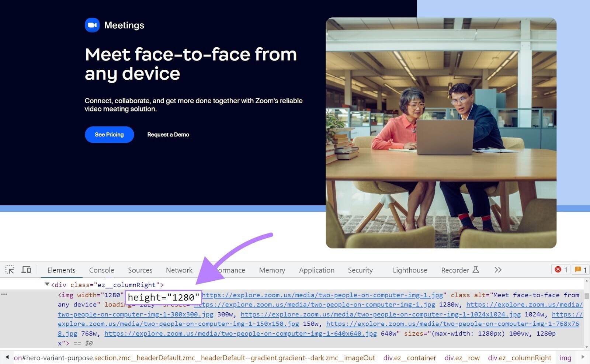
Task: Click the hero photo of two people
Action: pyautogui.click(x=441, y=133)
